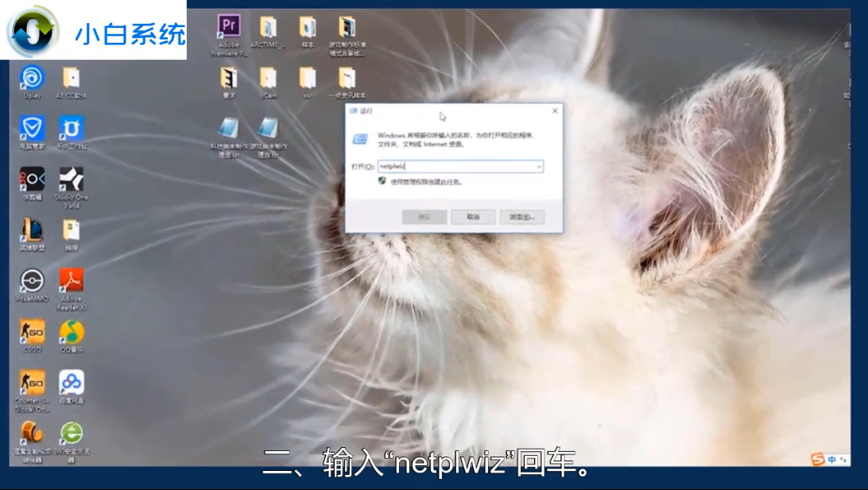Viewport: 868px width, 490px height.
Task: Open the League of Legends shortcut
Action: point(32,231)
